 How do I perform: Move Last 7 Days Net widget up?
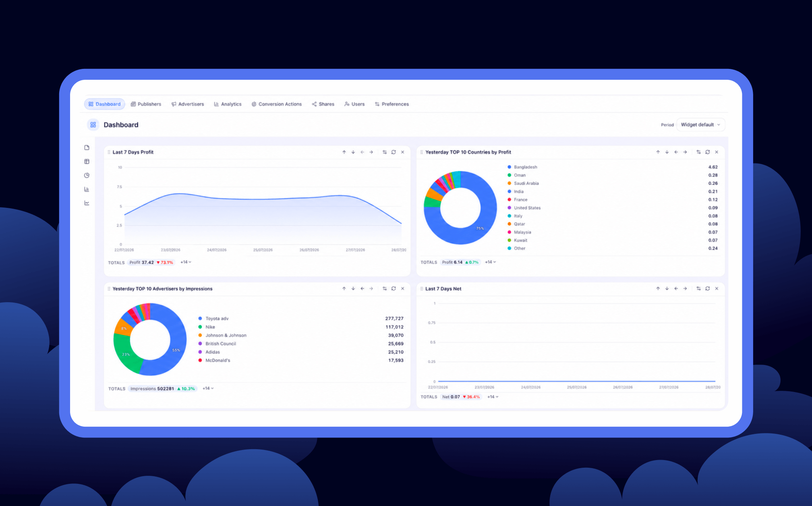pyautogui.click(x=658, y=288)
